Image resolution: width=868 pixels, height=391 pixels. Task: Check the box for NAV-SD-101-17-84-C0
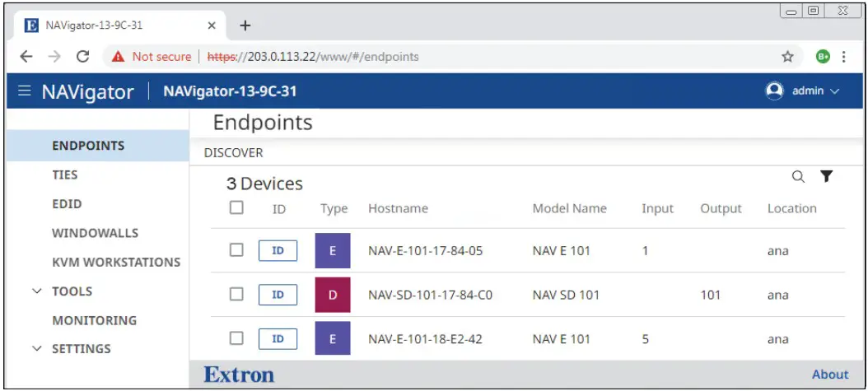(x=236, y=294)
